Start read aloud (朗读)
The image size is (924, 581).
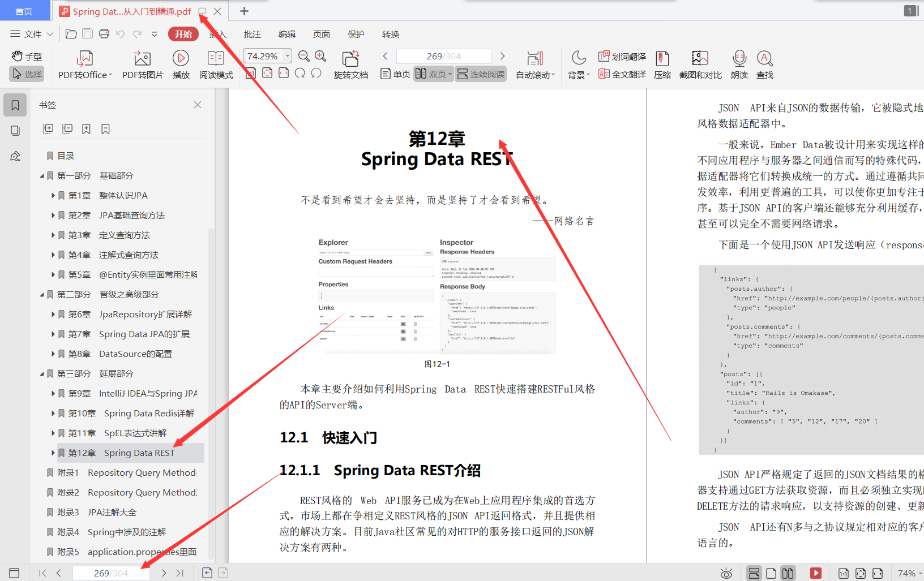pyautogui.click(x=739, y=65)
